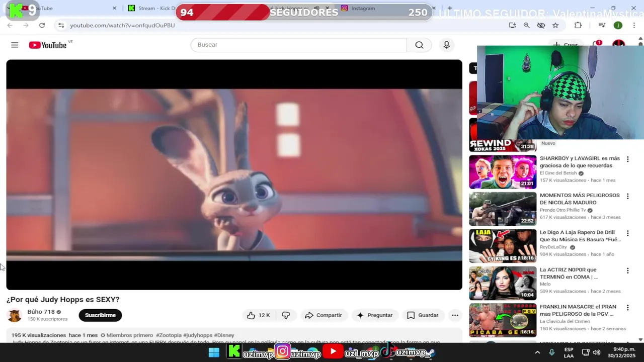Open more actions ellipsis under the video
This screenshot has width=644, height=362.
[x=455, y=315]
